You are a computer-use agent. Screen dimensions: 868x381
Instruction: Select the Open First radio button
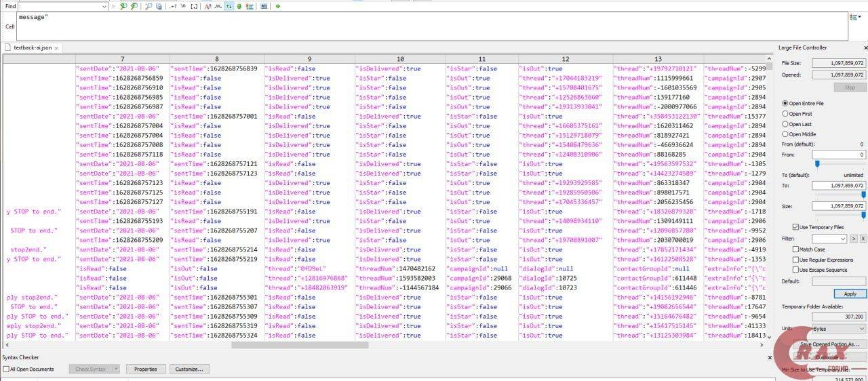786,114
